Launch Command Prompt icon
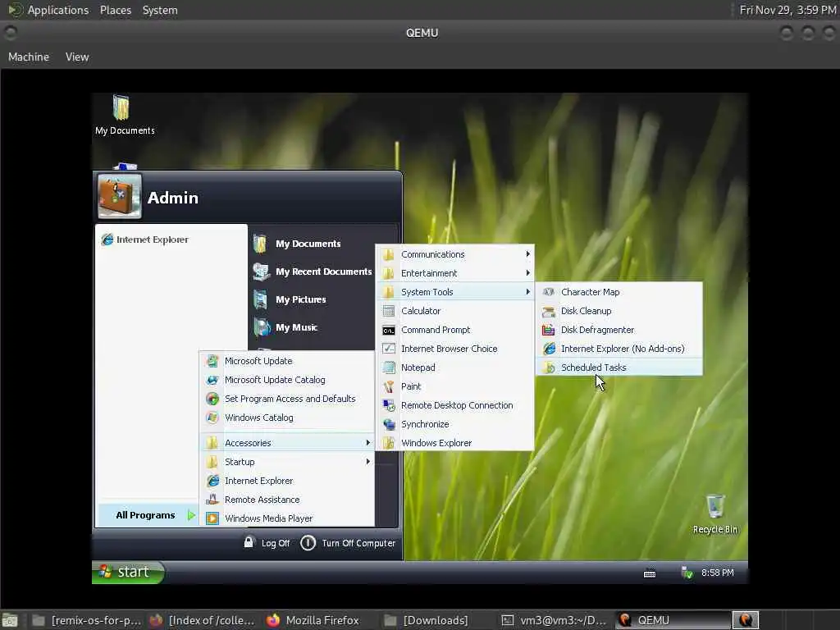The height and width of the screenshot is (630, 840). point(388,331)
